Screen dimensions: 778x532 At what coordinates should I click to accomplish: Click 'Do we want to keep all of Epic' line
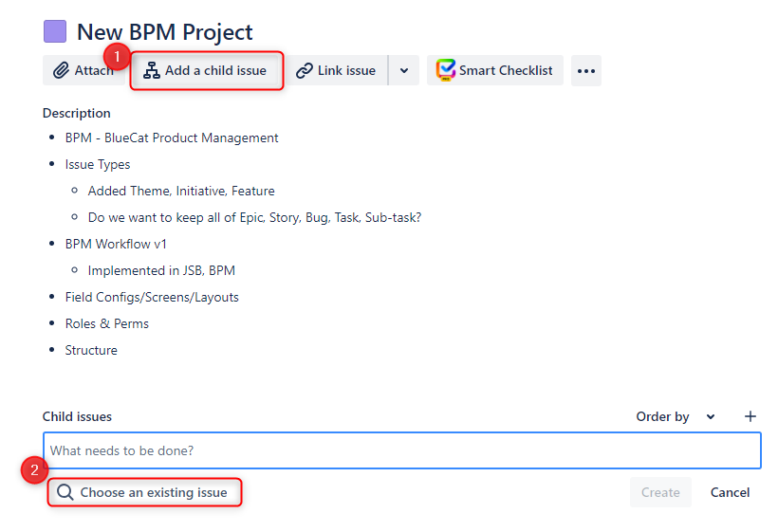point(254,218)
